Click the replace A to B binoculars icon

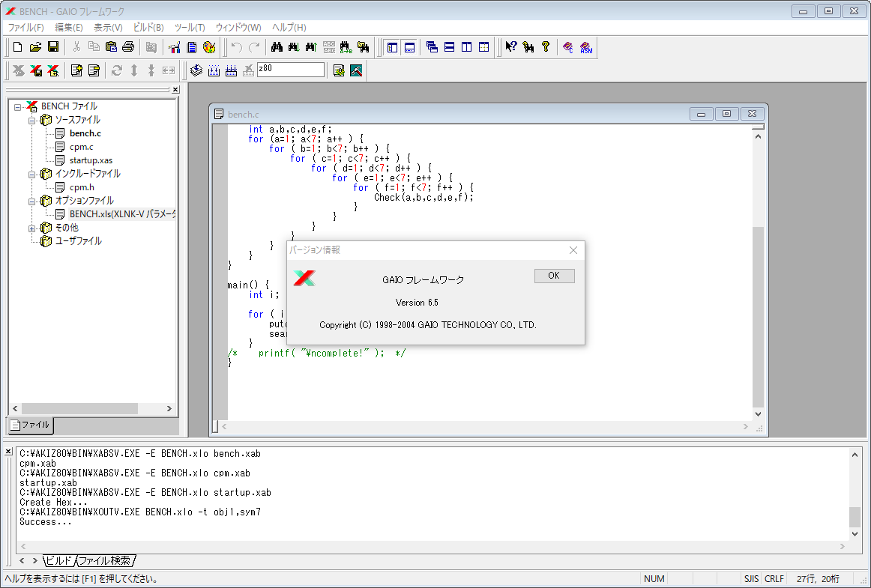(x=346, y=47)
